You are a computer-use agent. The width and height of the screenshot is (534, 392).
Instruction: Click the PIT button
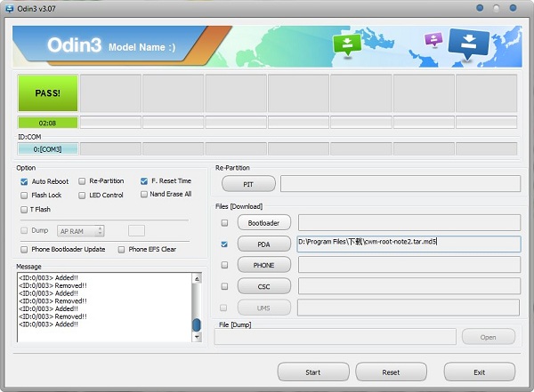click(248, 184)
